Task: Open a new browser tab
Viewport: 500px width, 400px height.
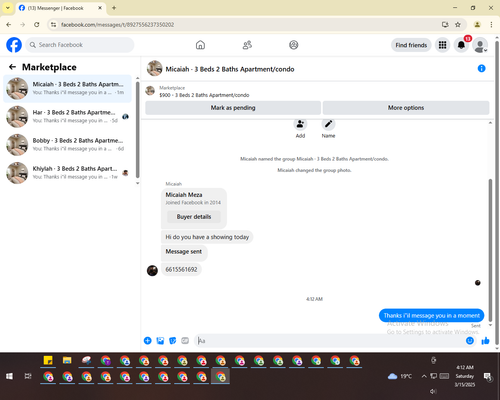Action: click(x=114, y=8)
